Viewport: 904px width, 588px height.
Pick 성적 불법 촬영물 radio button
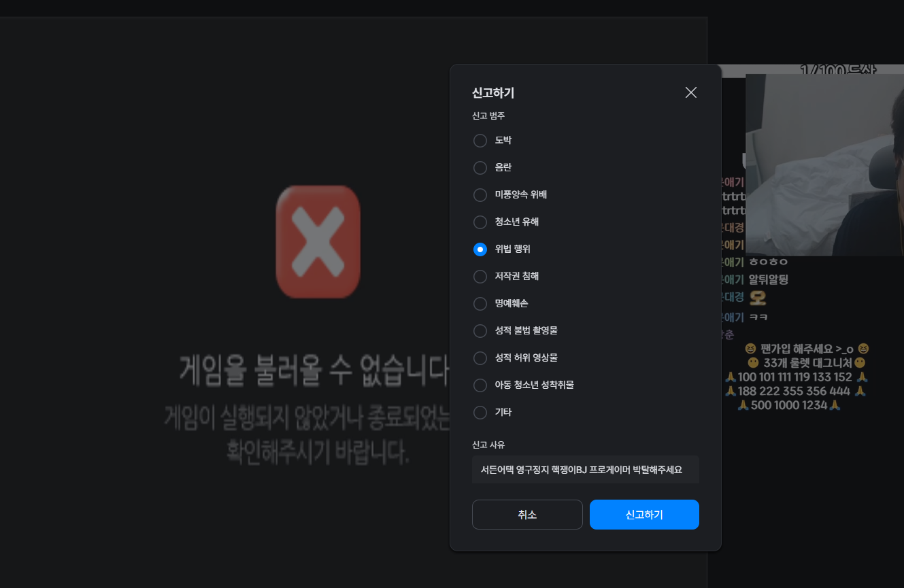480,331
